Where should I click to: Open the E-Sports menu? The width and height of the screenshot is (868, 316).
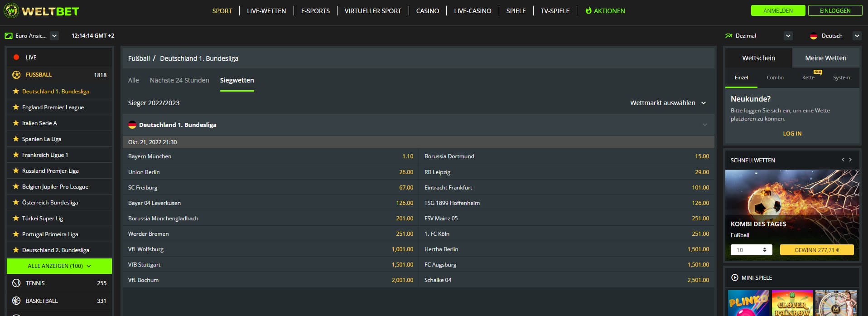pos(315,11)
